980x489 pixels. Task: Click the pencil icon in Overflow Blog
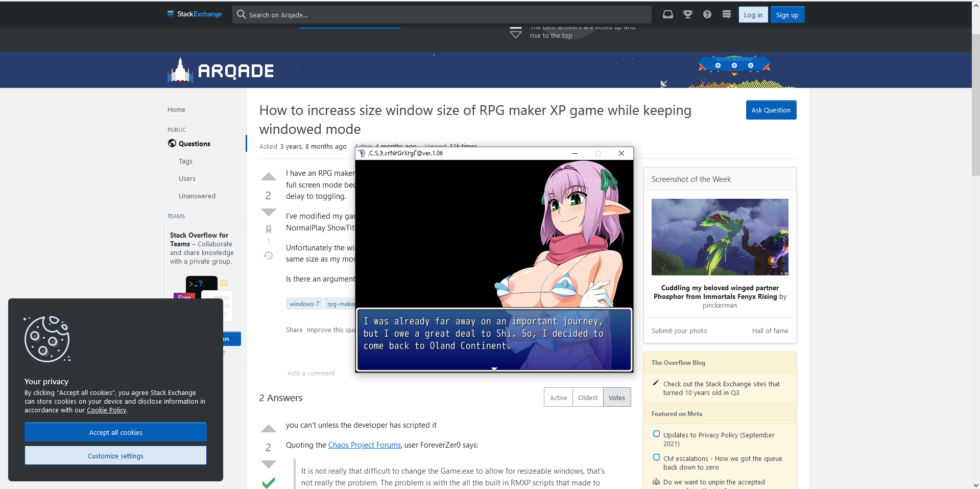(656, 383)
